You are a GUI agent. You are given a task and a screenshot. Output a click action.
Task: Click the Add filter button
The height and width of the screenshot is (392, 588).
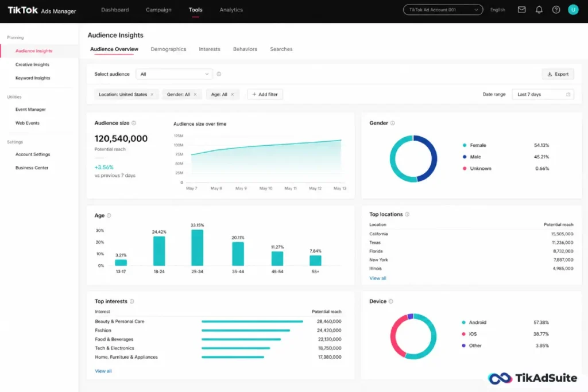click(x=265, y=95)
